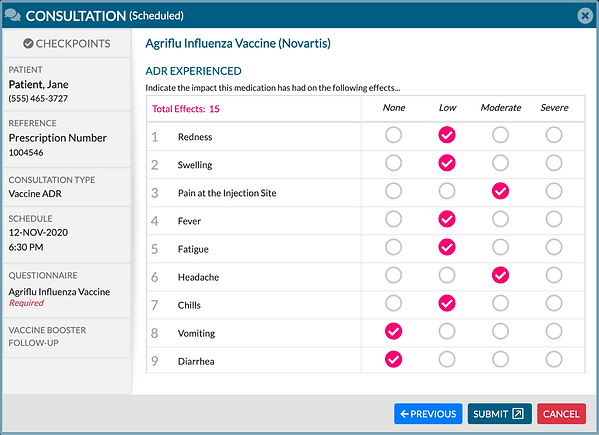Click the chat bubbles consultation icon

point(13,16)
